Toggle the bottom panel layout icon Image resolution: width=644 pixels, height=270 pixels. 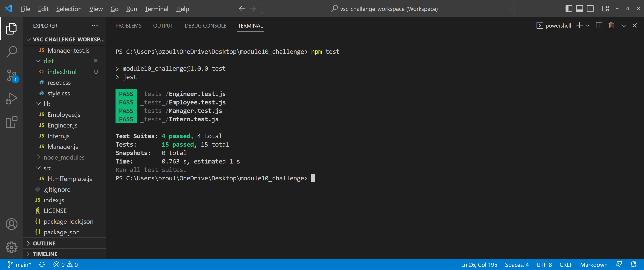[x=579, y=9]
